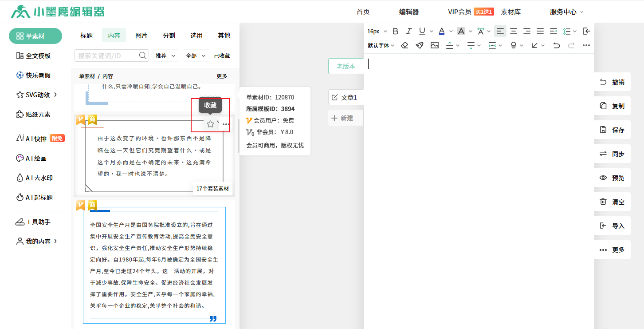Select 单素材 in left sidebar
Viewport: 644px width, 329px height.
(35, 36)
